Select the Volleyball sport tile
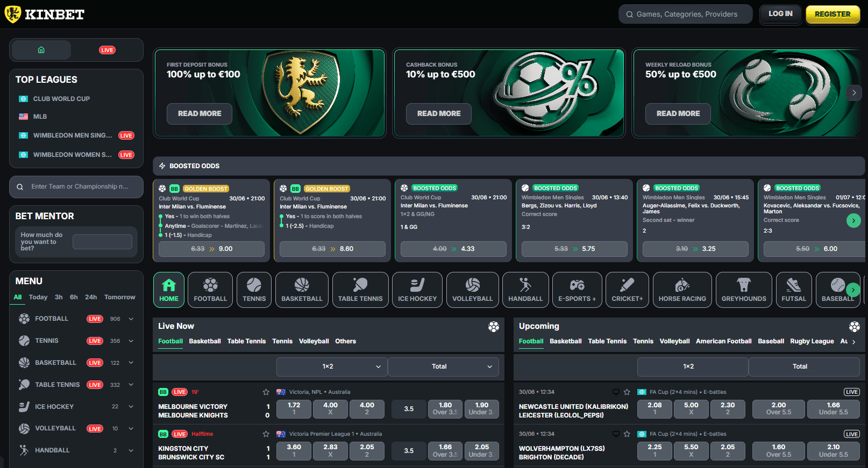The width and height of the screenshot is (868, 468). 472,290
